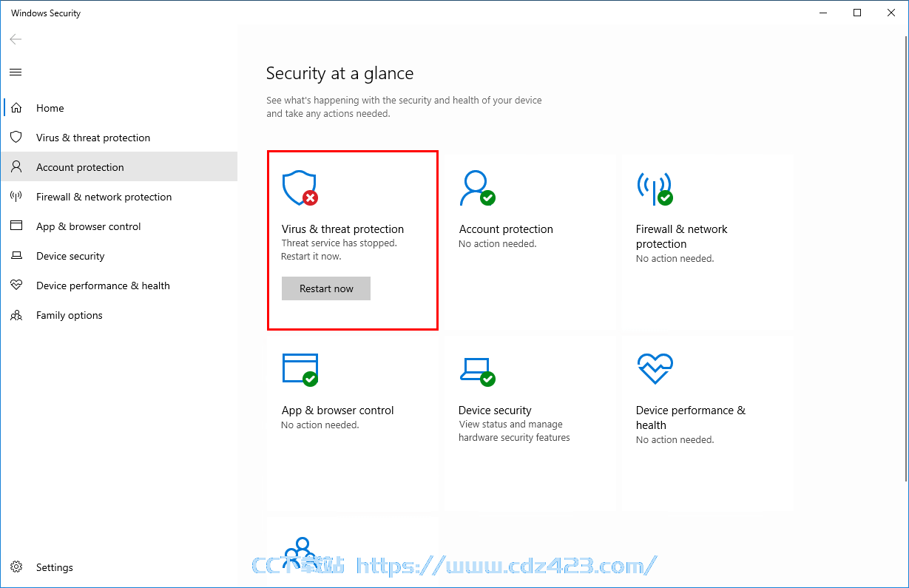Open the Family options people icon tile
The height and width of the screenshot is (588, 909).
(300, 551)
